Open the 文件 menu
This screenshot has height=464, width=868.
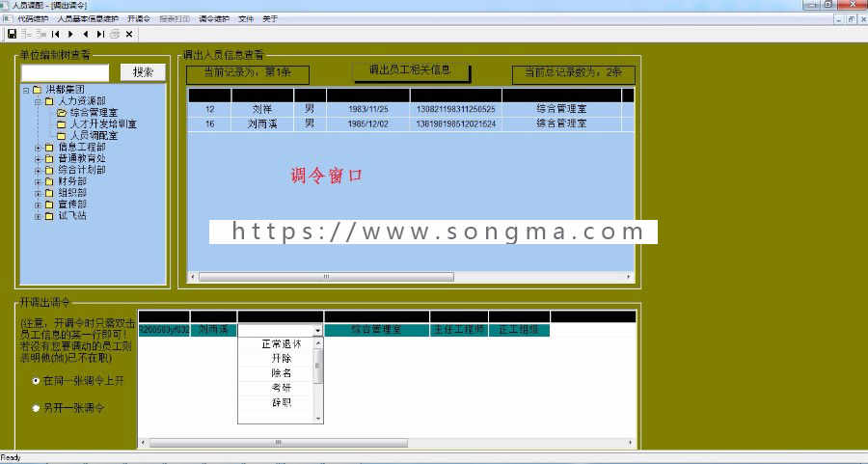[246, 19]
